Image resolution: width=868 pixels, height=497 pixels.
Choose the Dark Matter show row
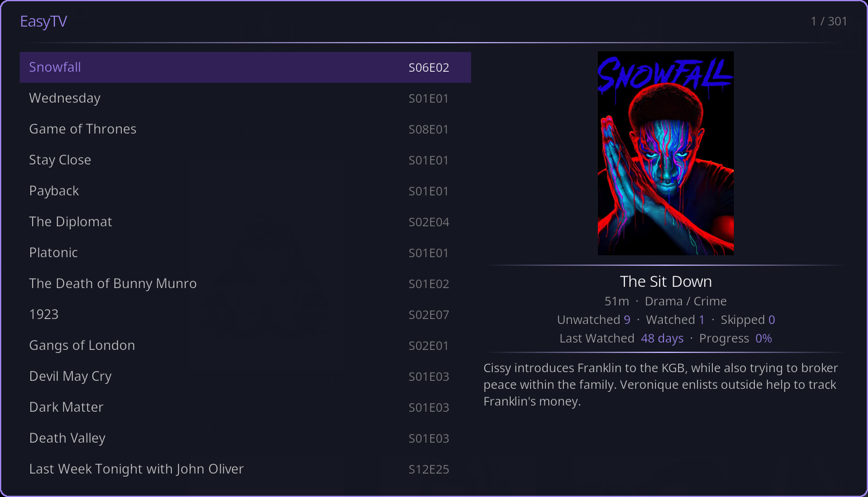[x=245, y=407]
